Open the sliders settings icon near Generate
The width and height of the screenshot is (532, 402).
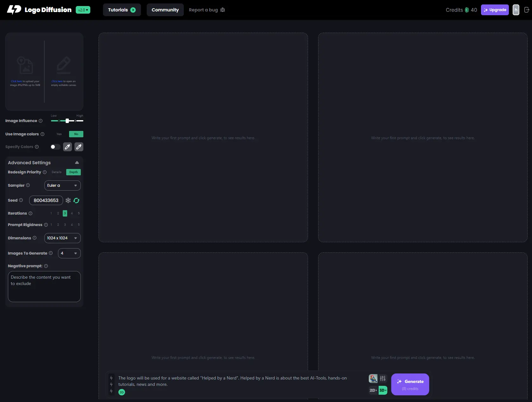(383, 378)
